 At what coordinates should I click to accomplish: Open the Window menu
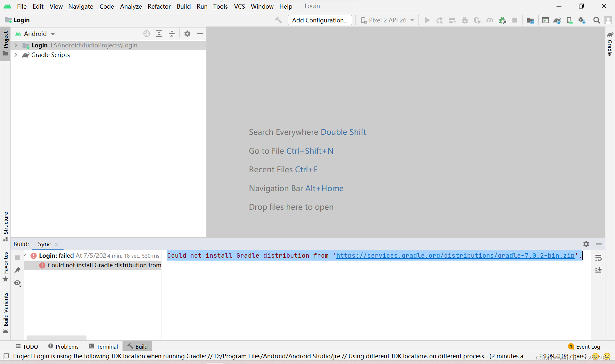click(x=262, y=6)
